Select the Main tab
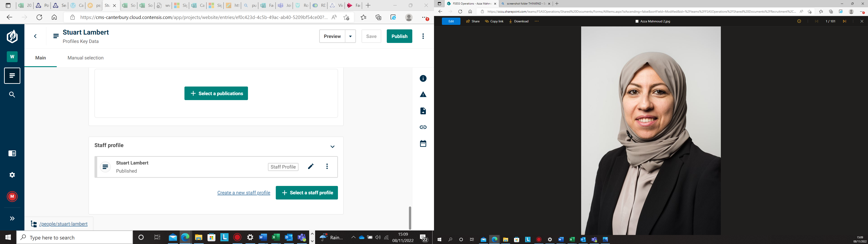Image resolution: width=868 pixels, height=244 pixels. [40, 58]
